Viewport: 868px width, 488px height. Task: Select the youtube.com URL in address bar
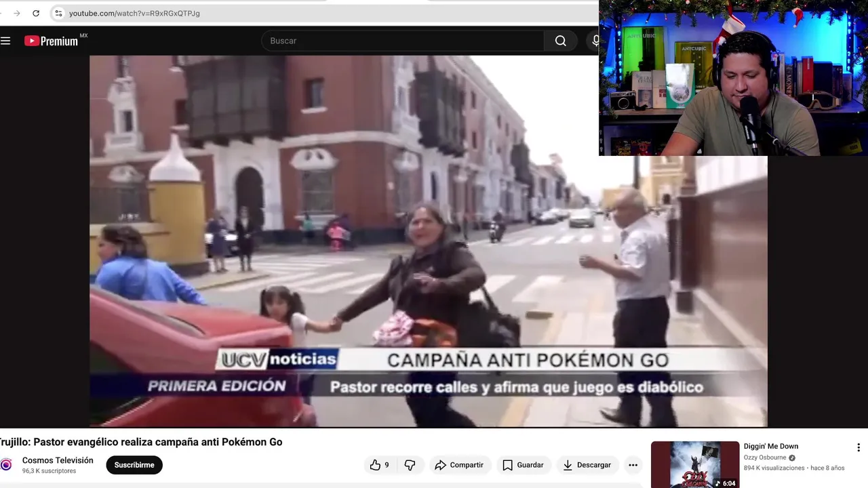pos(134,13)
